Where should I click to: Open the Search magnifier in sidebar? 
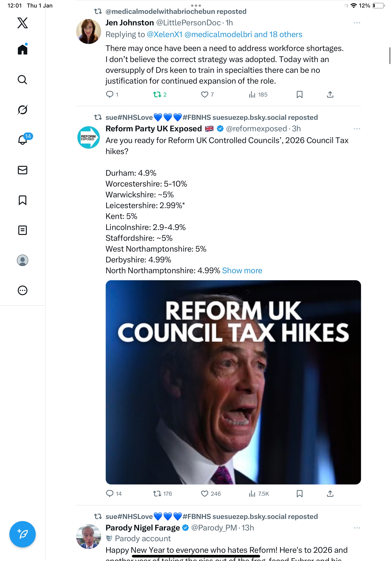pos(23,80)
